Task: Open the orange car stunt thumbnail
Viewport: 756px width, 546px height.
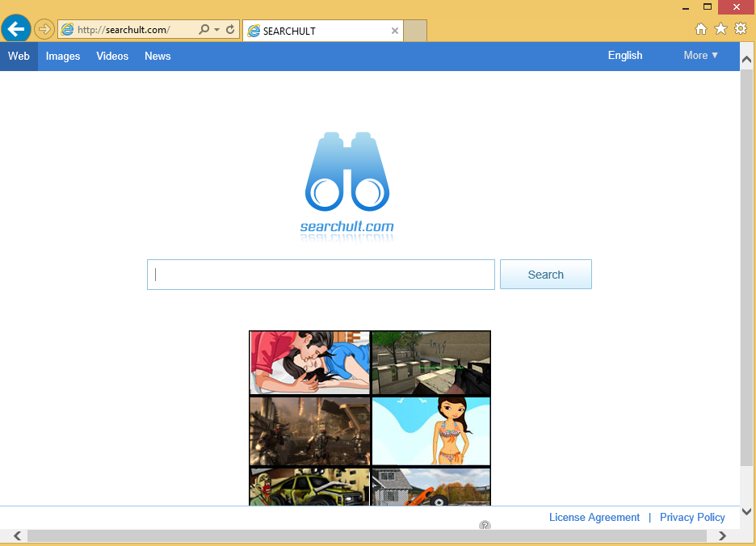Action: tap(431, 487)
